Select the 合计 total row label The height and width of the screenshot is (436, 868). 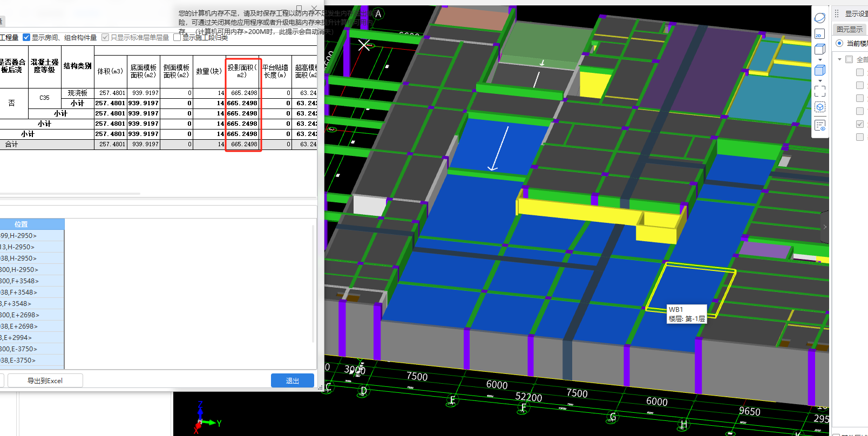(x=12, y=144)
